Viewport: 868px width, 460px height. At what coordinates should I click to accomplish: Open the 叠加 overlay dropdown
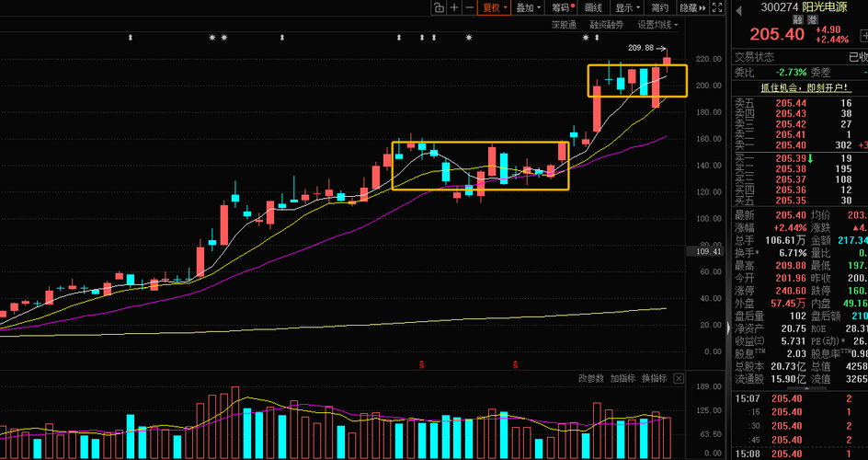pos(528,7)
